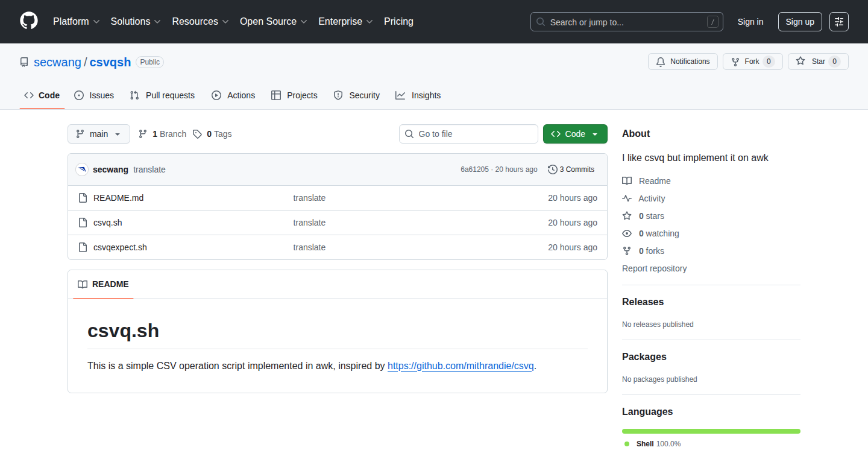868x459 pixels.
Task: Focus the Search or jump to field
Action: pyautogui.click(x=627, y=22)
